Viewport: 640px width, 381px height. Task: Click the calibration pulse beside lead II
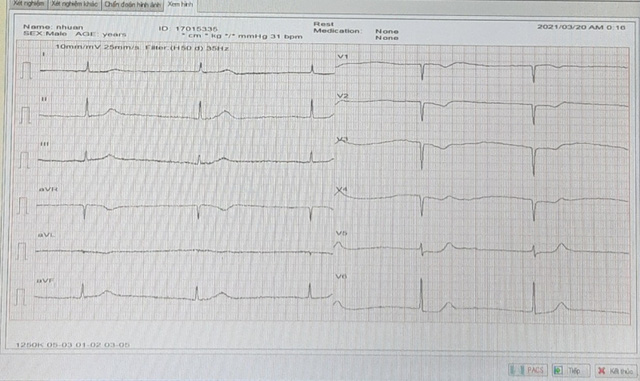(x=25, y=115)
